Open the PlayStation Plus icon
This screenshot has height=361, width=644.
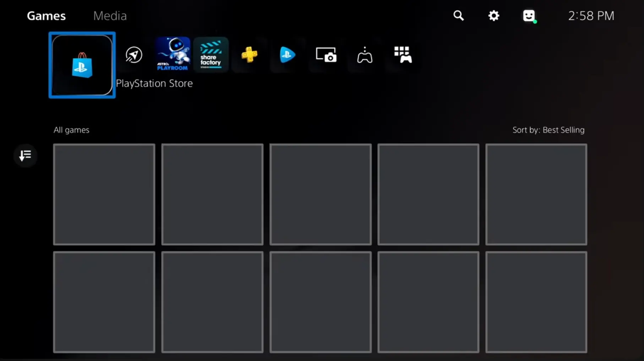click(x=249, y=55)
